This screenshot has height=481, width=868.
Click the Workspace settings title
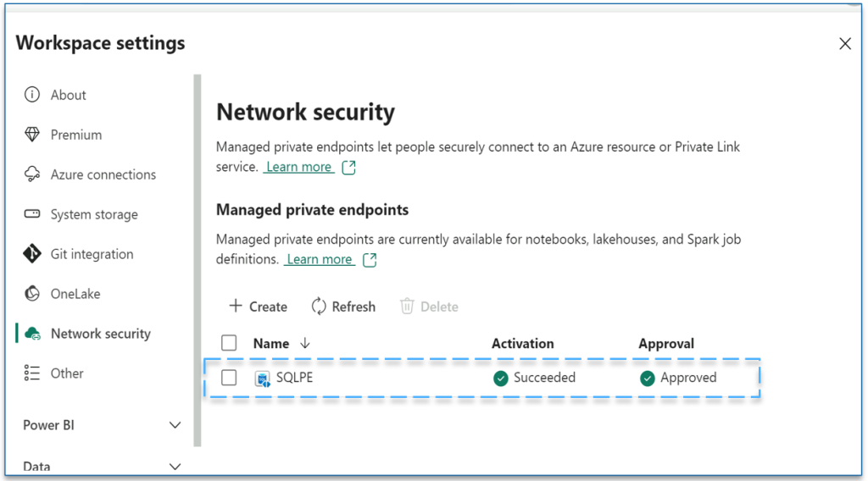tap(100, 43)
